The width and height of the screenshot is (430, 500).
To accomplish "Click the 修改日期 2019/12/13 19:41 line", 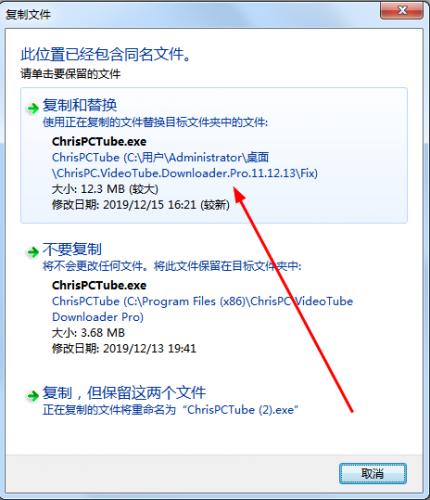I will [x=124, y=349].
